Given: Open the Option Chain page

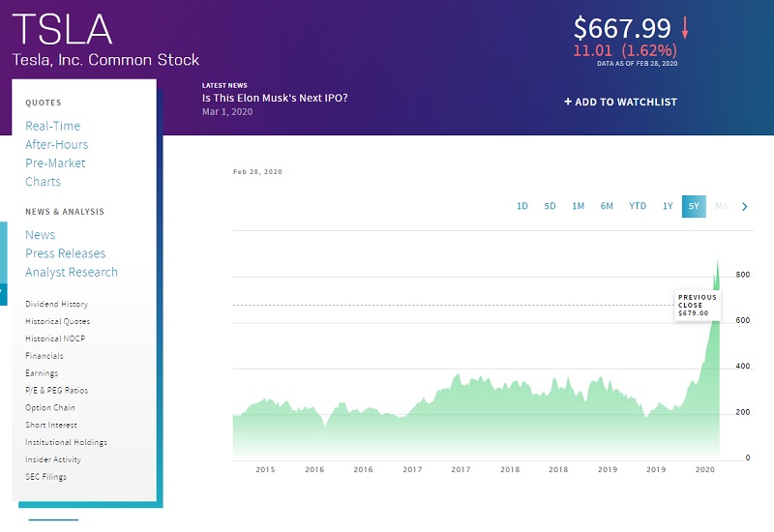Looking at the screenshot, I should (x=50, y=407).
